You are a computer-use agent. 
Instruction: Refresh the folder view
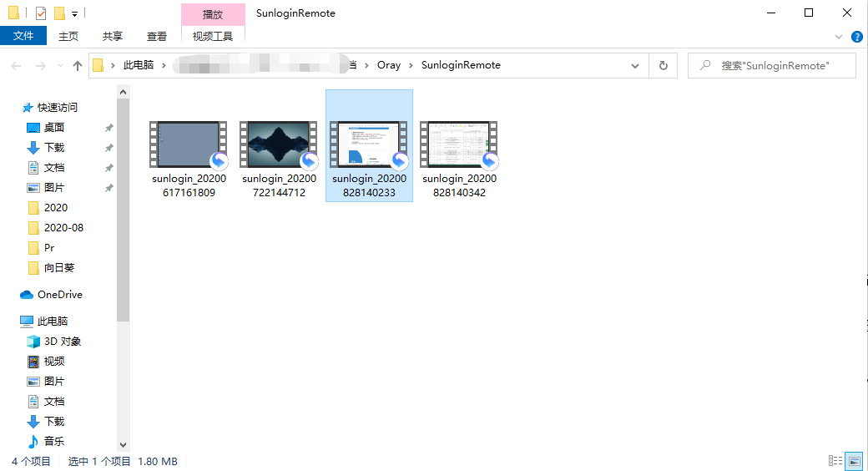point(664,66)
